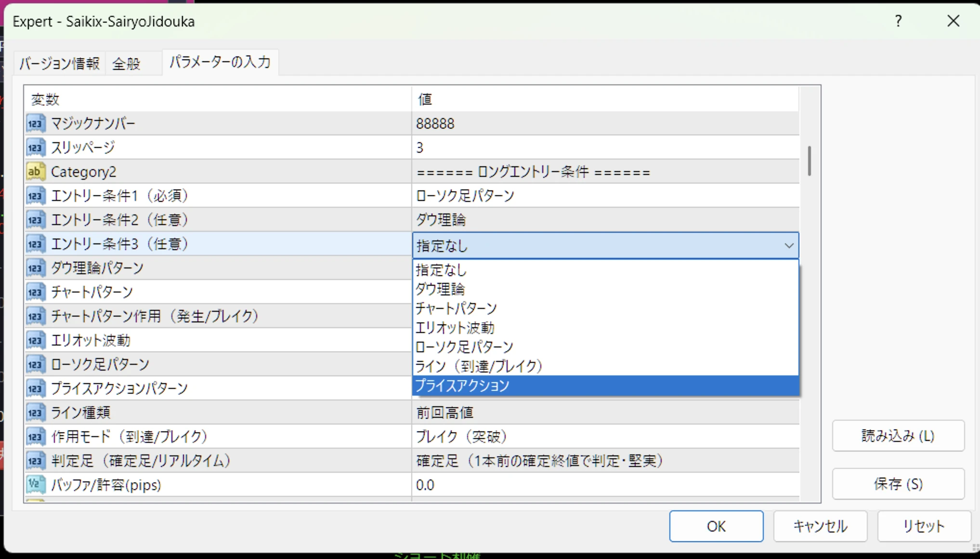Click the icon beside エントリー条件2（任意）

click(36, 220)
